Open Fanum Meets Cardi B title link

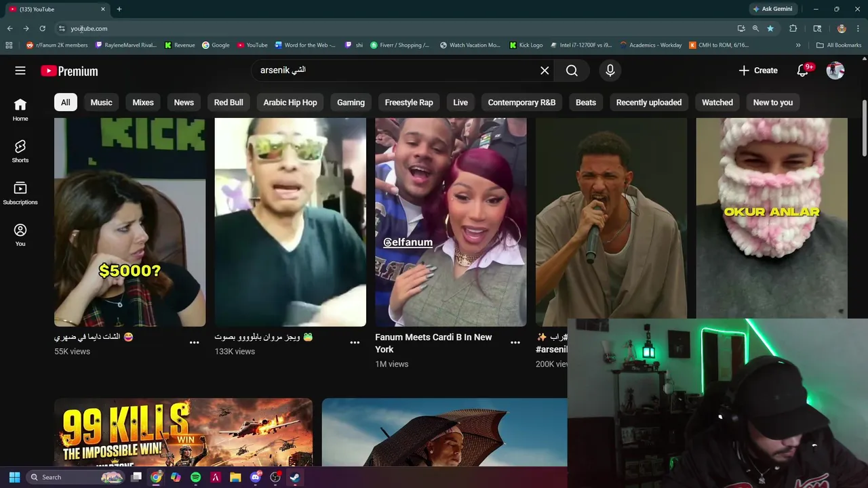[x=433, y=343]
